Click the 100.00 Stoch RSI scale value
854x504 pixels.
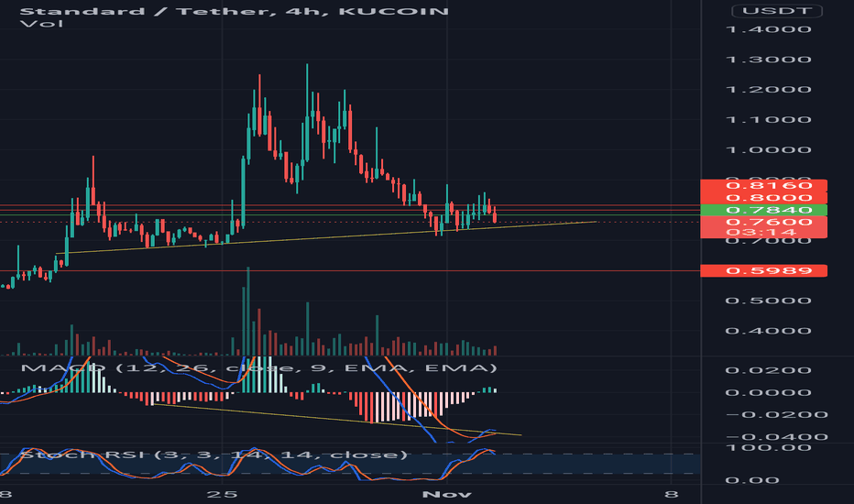tap(769, 448)
